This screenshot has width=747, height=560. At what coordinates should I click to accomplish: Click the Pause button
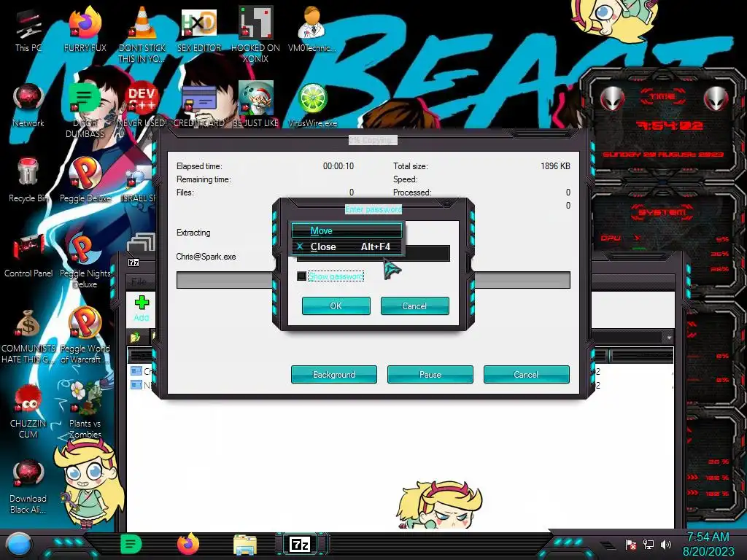pyautogui.click(x=430, y=374)
